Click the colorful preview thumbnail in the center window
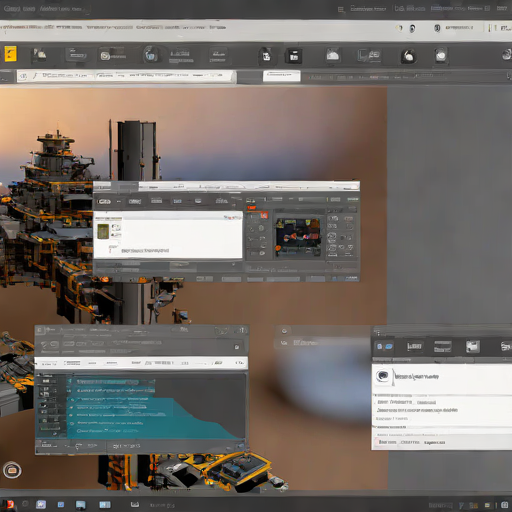512x512 pixels. coord(298,237)
